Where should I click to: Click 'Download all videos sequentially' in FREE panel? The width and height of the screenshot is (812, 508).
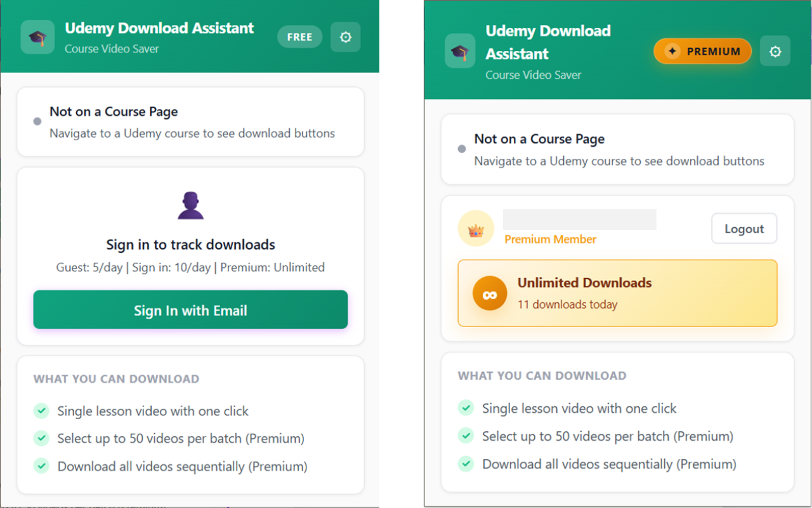point(182,466)
